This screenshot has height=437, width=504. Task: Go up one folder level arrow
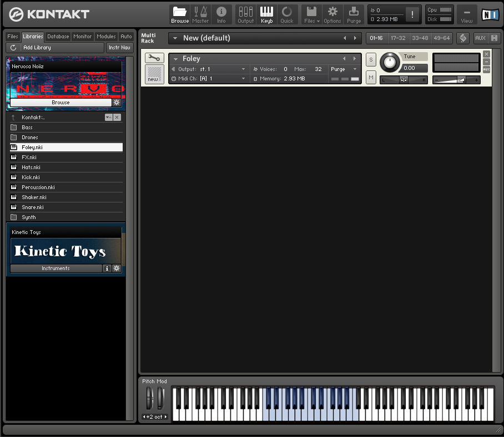click(13, 118)
